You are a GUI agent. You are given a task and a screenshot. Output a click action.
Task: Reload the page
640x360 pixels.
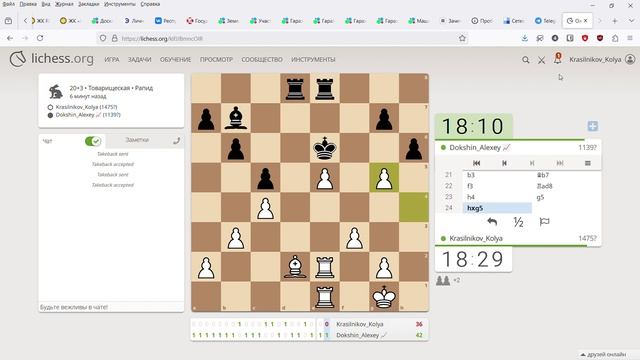coord(40,38)
